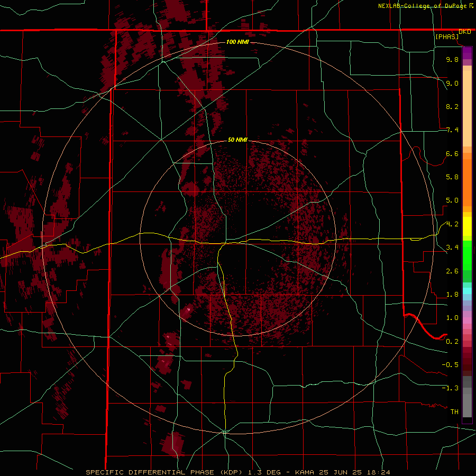
Task: Click the 4.2 legend value
Action: 452,224
